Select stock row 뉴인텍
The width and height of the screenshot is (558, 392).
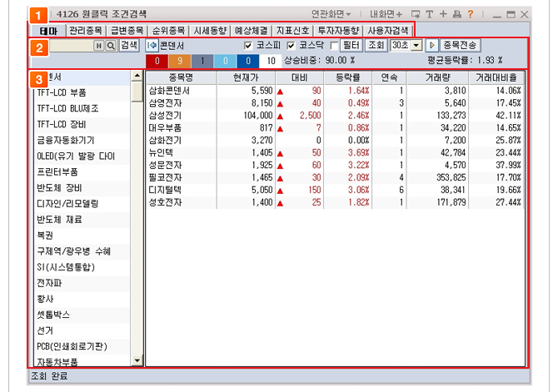(x=335, y=152)
